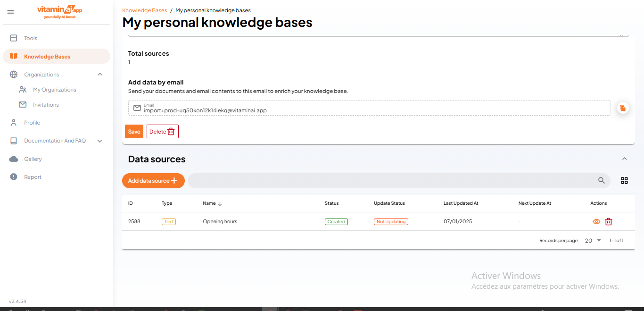This screenshot has width=644, height=311.
Task: Expand Documentation And FAQ menu
Action: (x=99, y=141)
